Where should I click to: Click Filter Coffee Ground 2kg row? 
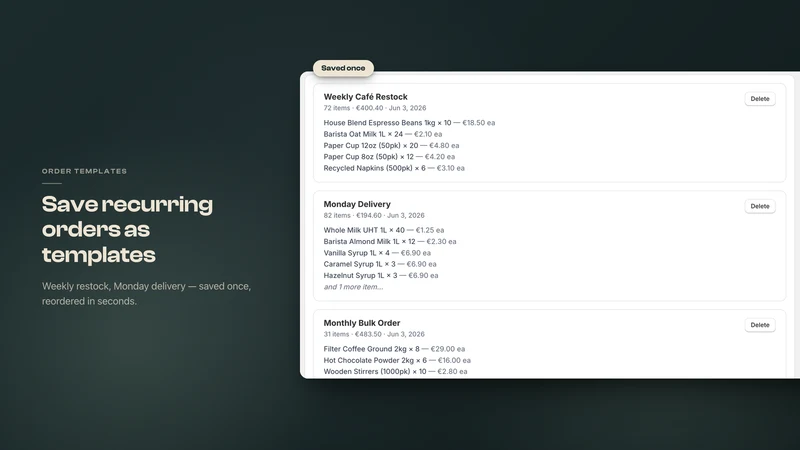[394, 349]
